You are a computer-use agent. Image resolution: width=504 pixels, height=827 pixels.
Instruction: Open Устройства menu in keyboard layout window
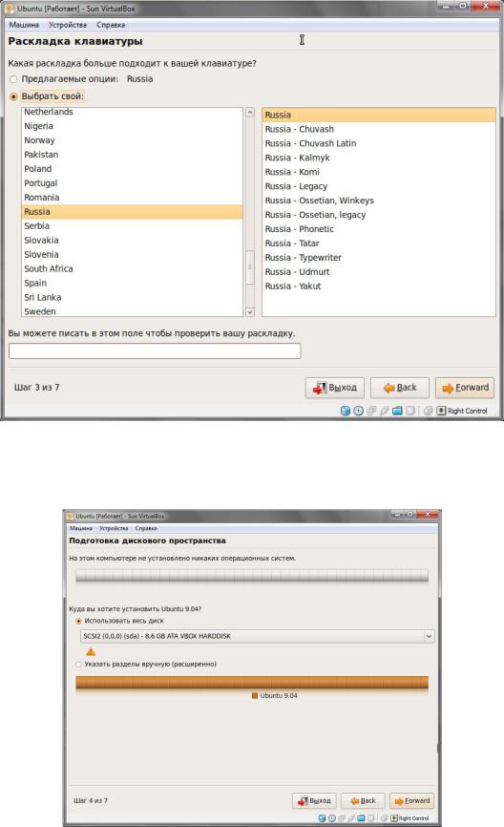point(68,25)
